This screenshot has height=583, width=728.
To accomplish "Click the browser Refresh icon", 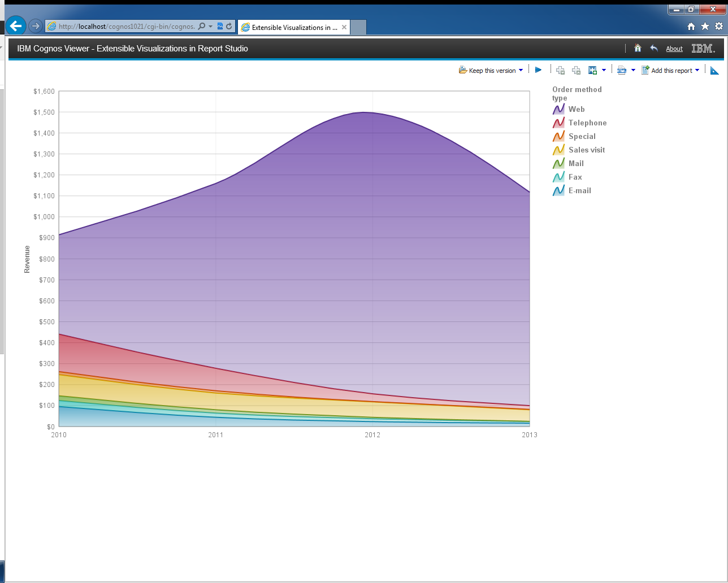I will [229, 26].
